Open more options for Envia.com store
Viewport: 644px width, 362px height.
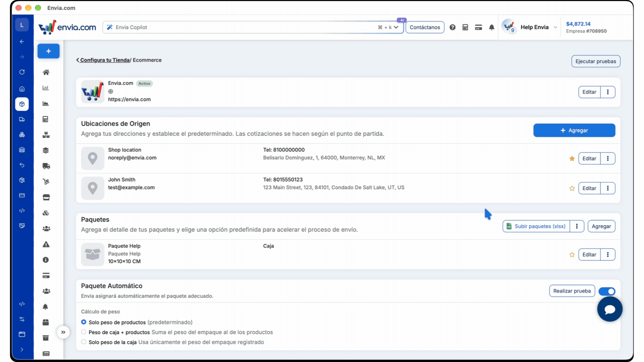click(607, 92)
